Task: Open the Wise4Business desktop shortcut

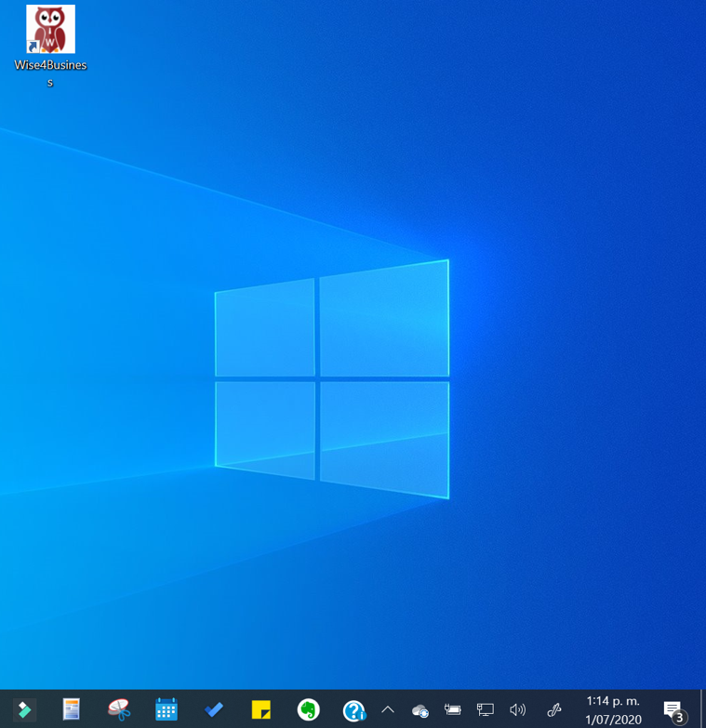Action: [50, 46]
